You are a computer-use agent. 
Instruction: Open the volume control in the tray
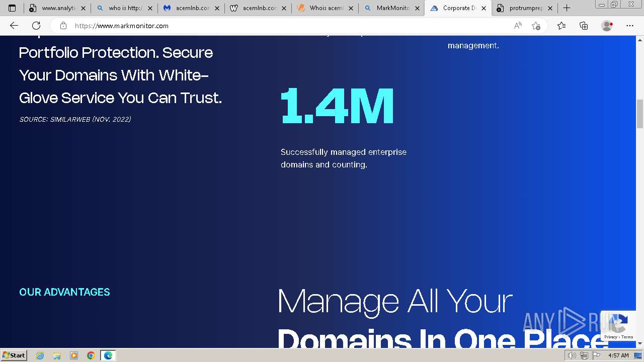[x=572, y=355]
